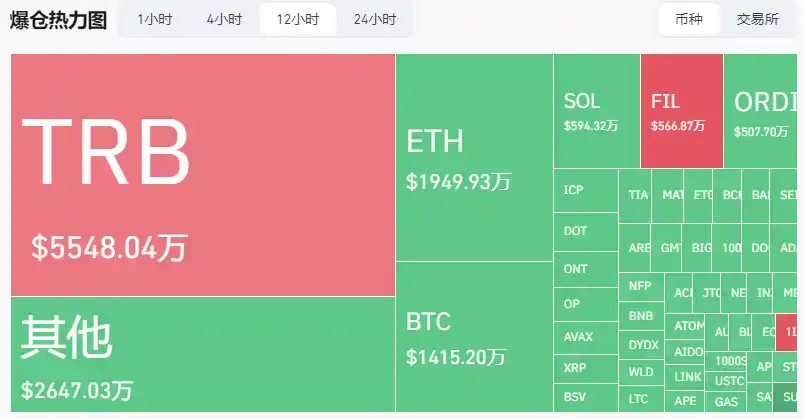
Task: Click the large red TRB tile
Action: 203,175
